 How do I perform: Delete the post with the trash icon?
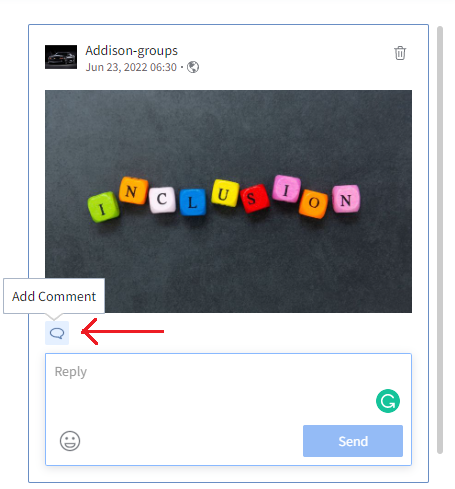[x=400, y=53]
